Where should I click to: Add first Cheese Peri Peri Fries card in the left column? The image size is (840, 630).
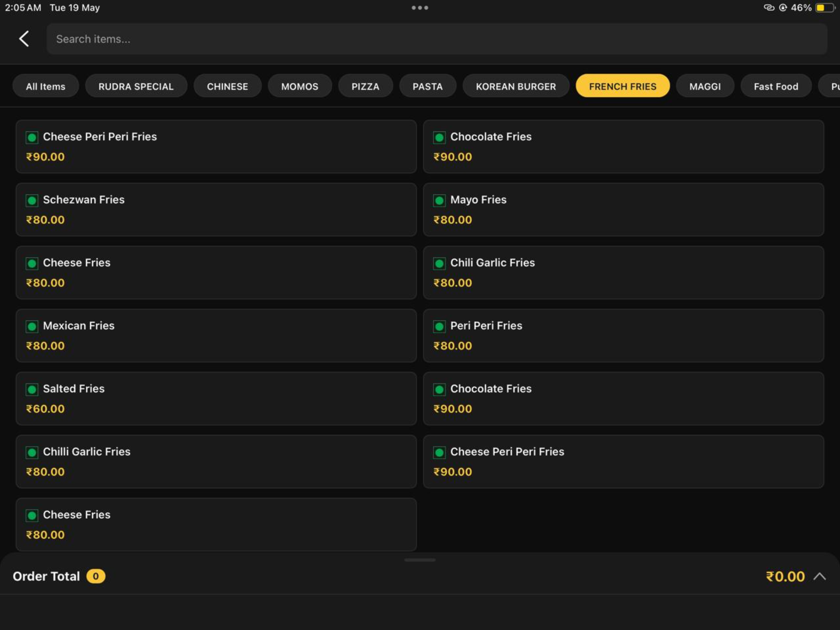tap(216, 147)
